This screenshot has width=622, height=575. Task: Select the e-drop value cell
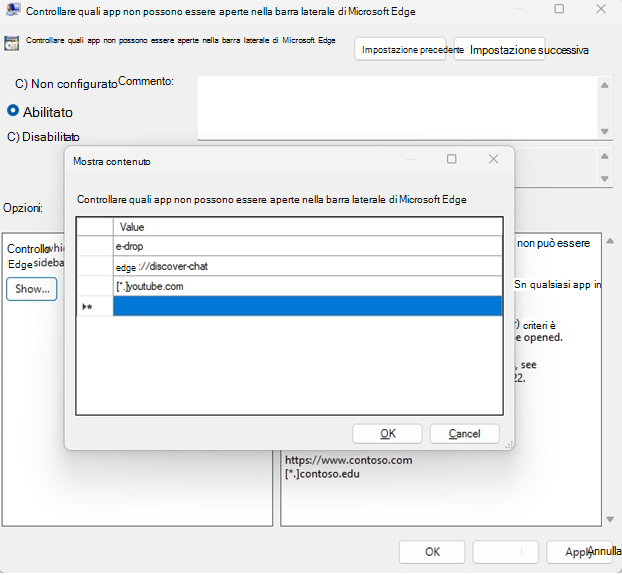(308, 246)
